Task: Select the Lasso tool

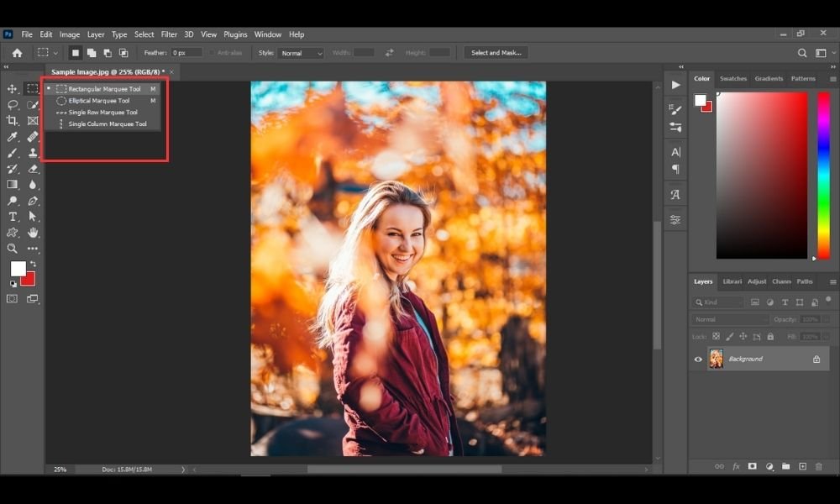Action: click(x=13, y=104)
